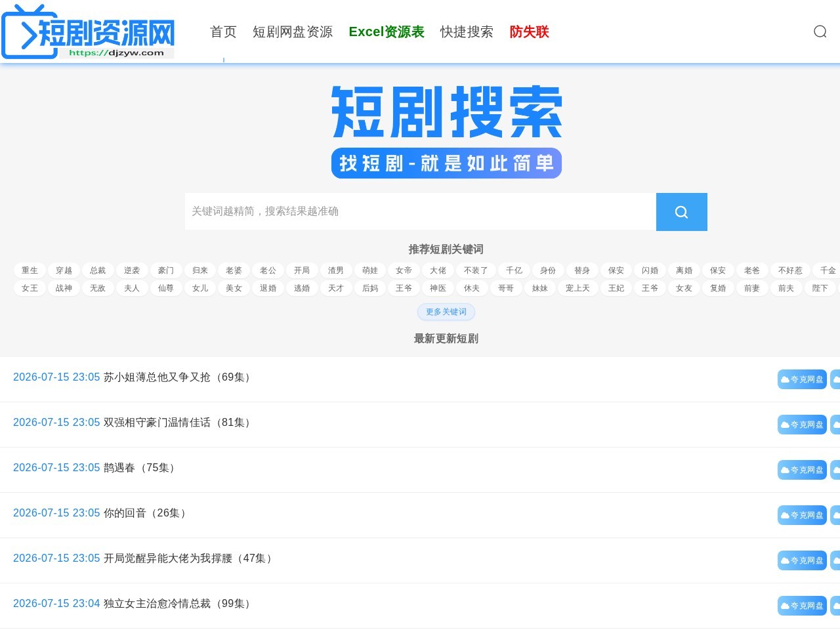This screenshot has height=630, width=840.
Task: Choose the 夫人 keyword tag
Action: point(132,288)
